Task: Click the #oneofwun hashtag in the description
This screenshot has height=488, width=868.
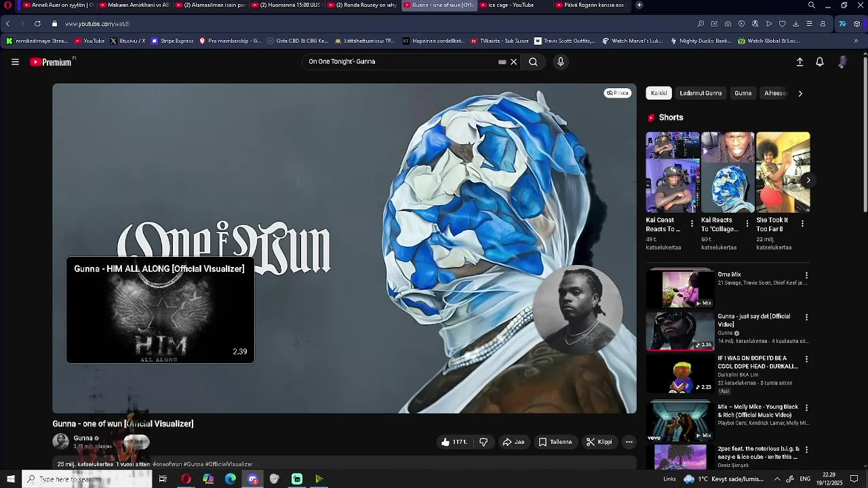Action: (x=167, y=464)
